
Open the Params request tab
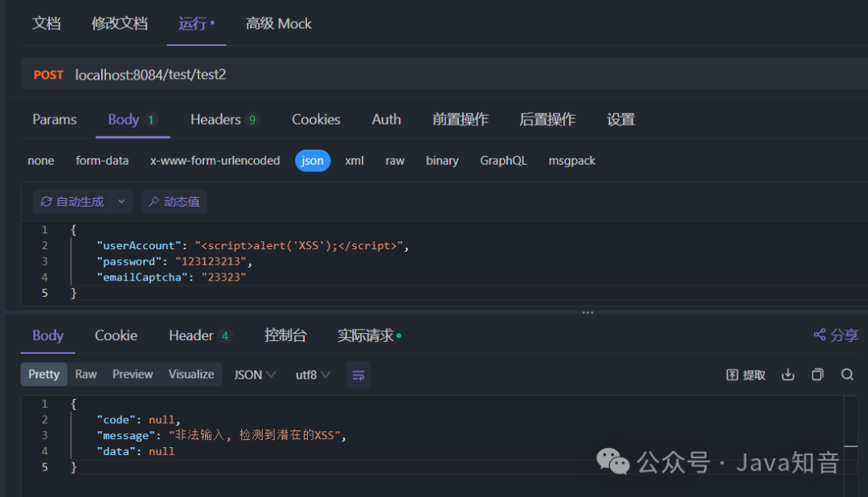(x=55, y=120)
